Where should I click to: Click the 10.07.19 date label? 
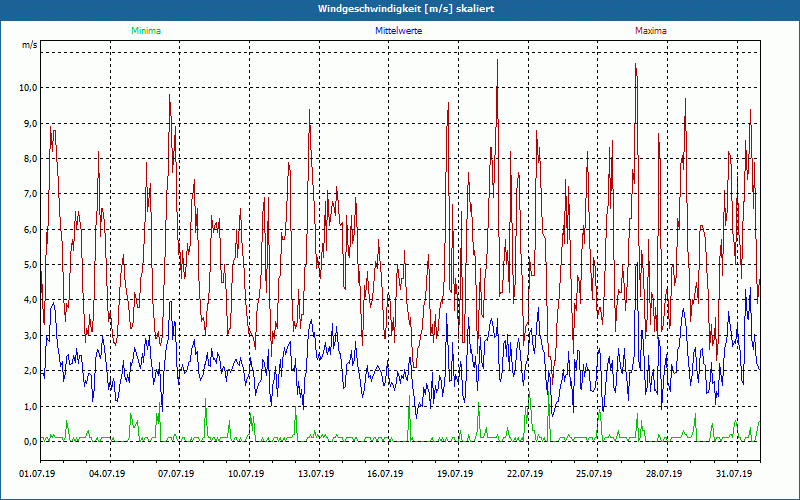click(246, 474)
